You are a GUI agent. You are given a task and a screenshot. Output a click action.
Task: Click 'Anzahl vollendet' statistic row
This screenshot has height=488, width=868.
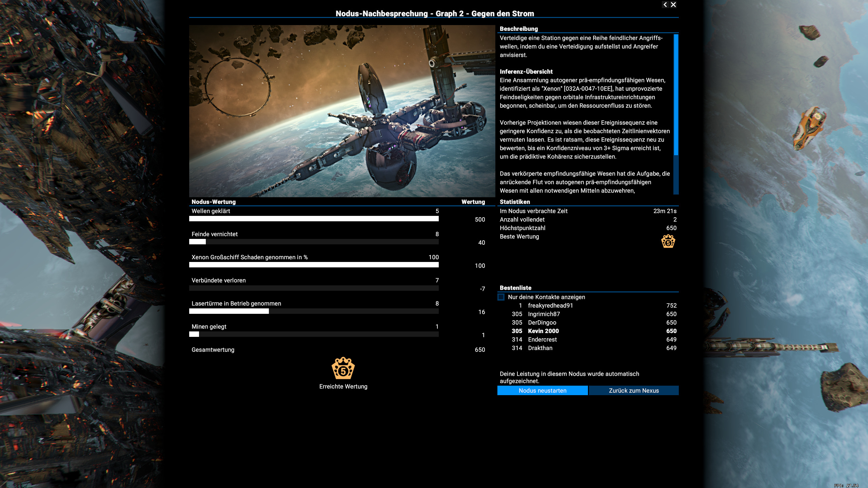pos(588,220)
